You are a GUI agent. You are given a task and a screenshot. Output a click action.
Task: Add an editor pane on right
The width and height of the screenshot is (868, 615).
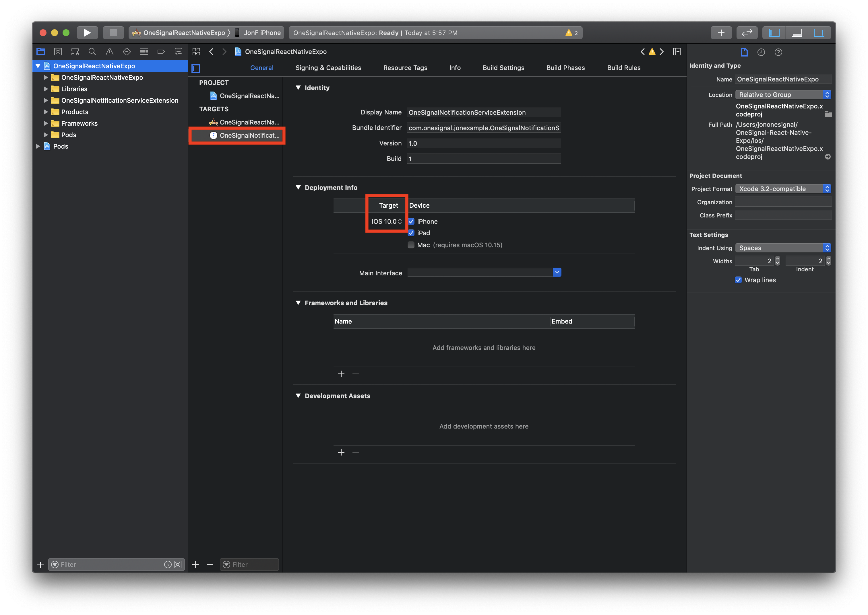click(677, 52)
